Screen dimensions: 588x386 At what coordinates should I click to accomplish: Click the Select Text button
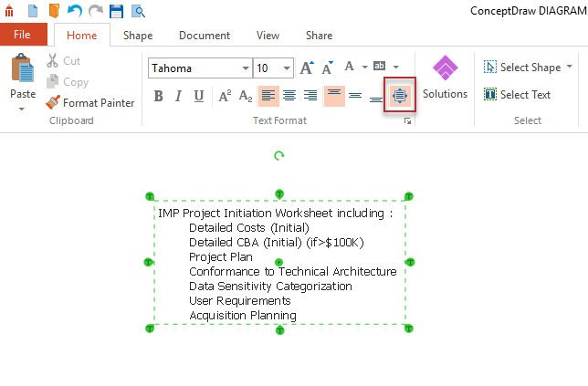(x=517, y=94)
